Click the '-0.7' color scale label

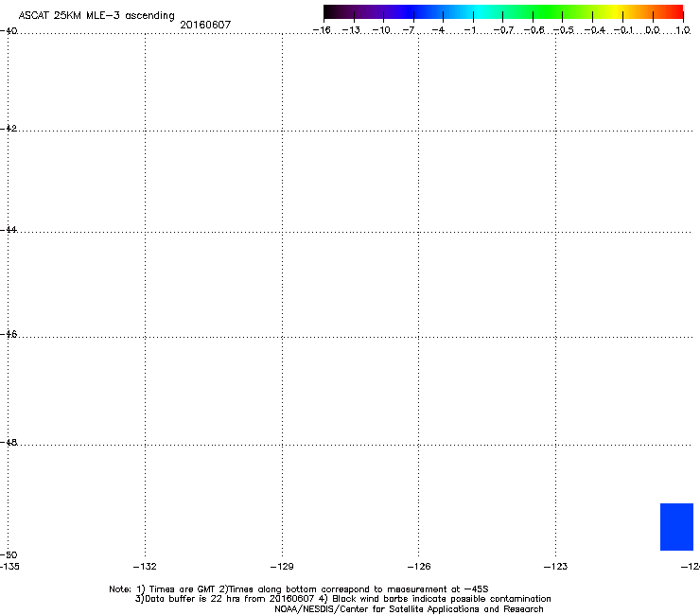coord(503,30)
